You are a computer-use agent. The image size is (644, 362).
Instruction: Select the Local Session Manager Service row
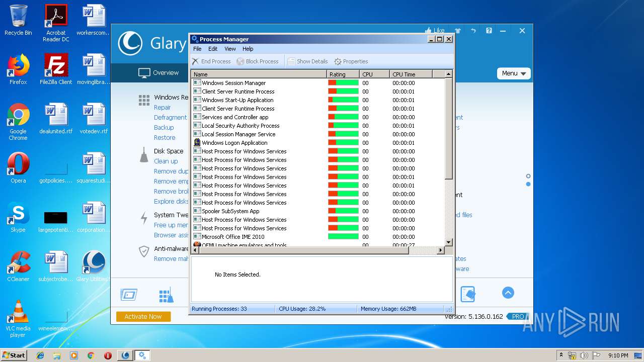click(318, 134)
